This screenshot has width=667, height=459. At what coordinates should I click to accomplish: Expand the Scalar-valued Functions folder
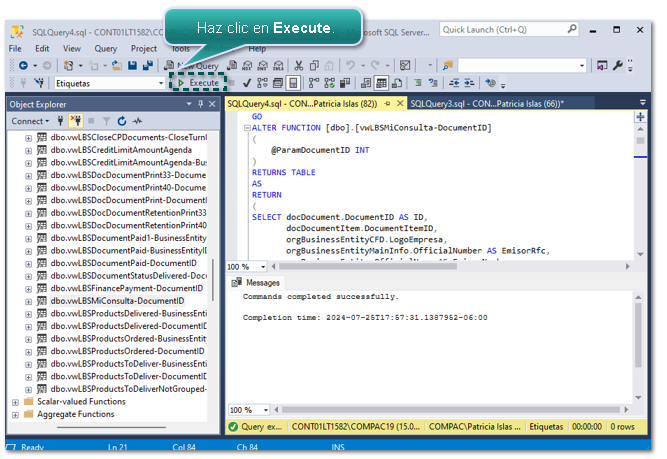coord(15,402)
